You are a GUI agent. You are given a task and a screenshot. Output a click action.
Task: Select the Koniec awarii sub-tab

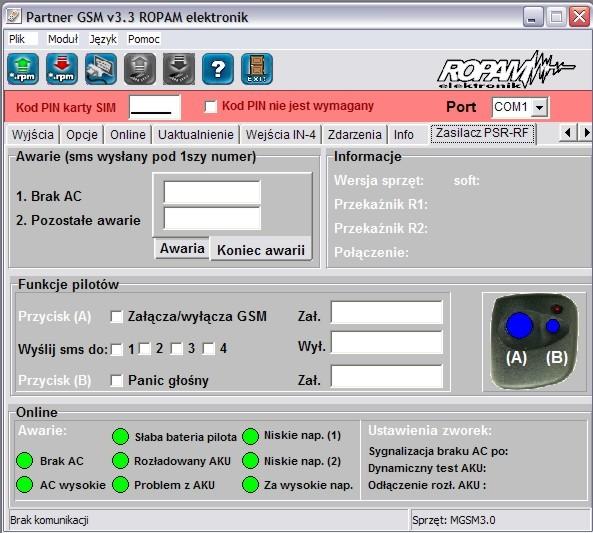click(x=261, y=250)
